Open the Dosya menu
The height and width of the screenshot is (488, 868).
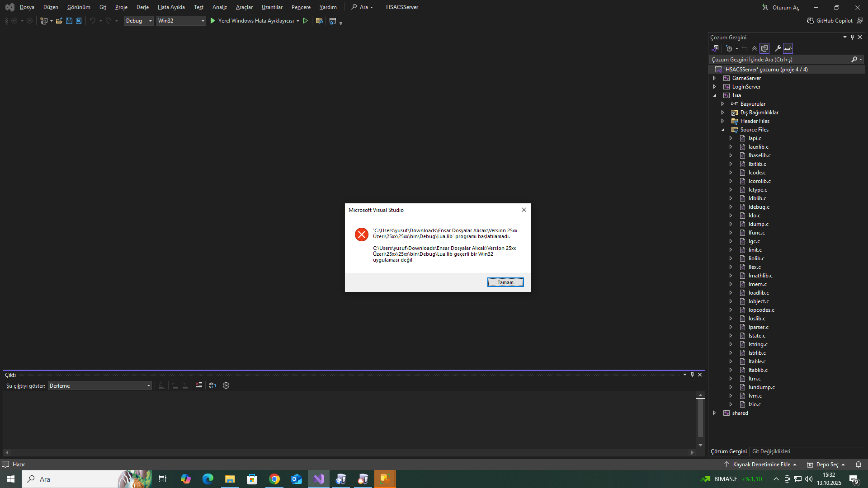[x=27, y=7]
